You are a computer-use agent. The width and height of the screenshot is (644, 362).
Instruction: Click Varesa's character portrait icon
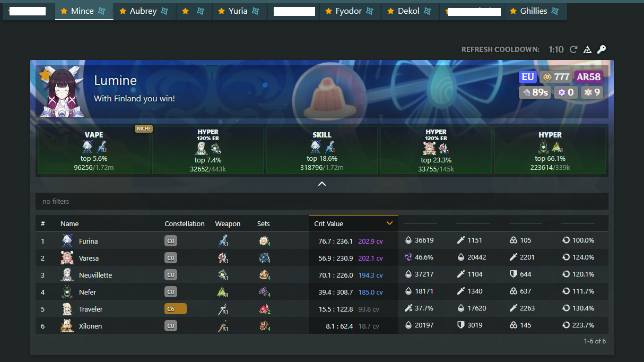(x=67, y=258)
